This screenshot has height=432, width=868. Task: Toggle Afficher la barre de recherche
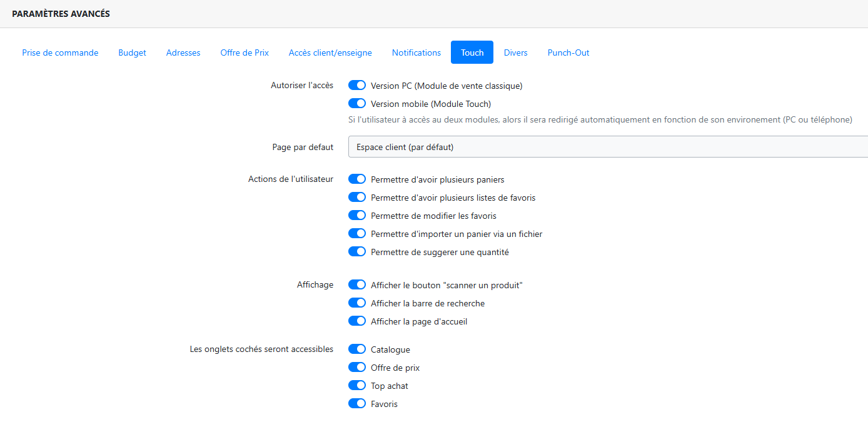(357, 303)
